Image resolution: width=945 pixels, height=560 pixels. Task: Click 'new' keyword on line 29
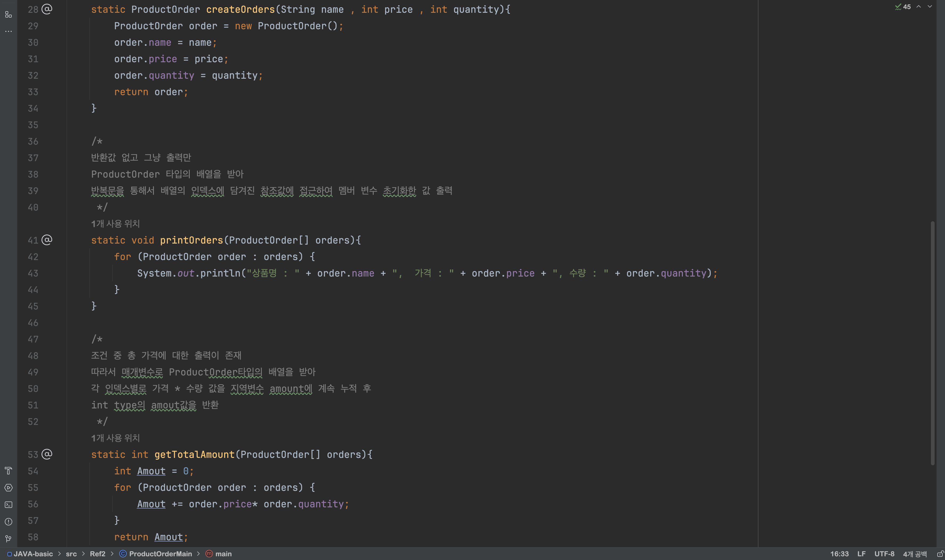243,26
